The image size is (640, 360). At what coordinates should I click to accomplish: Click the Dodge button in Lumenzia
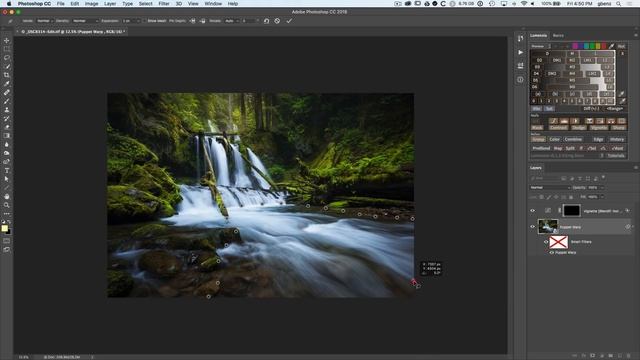[578, 128]
